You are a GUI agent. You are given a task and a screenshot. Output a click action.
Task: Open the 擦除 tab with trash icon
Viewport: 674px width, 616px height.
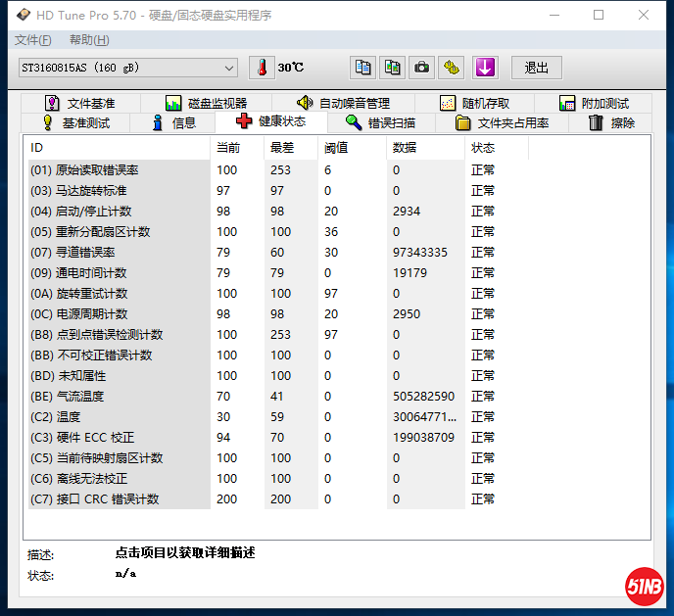click(611, 122)
